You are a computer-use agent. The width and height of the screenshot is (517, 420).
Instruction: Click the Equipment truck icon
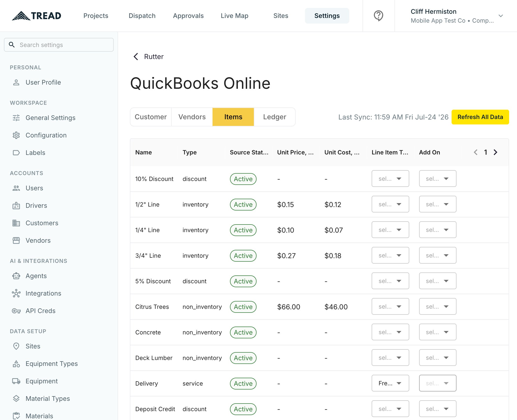[16, 381]
